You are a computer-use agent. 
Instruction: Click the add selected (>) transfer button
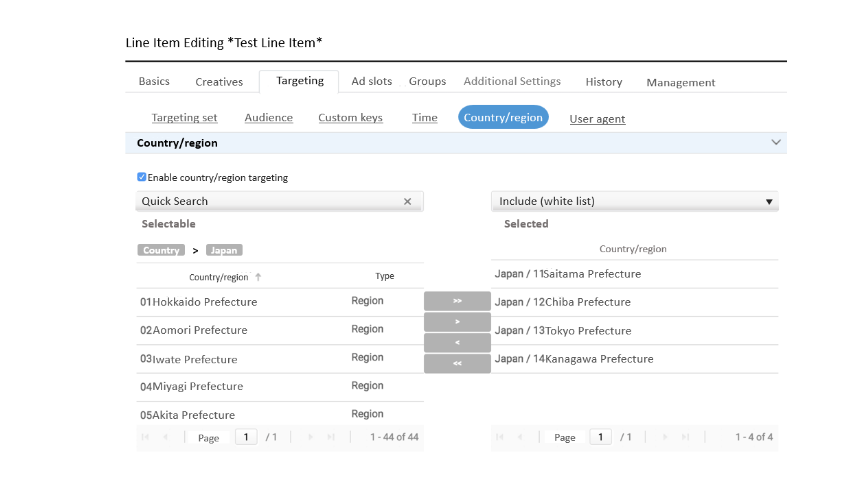tap(457, 322)
